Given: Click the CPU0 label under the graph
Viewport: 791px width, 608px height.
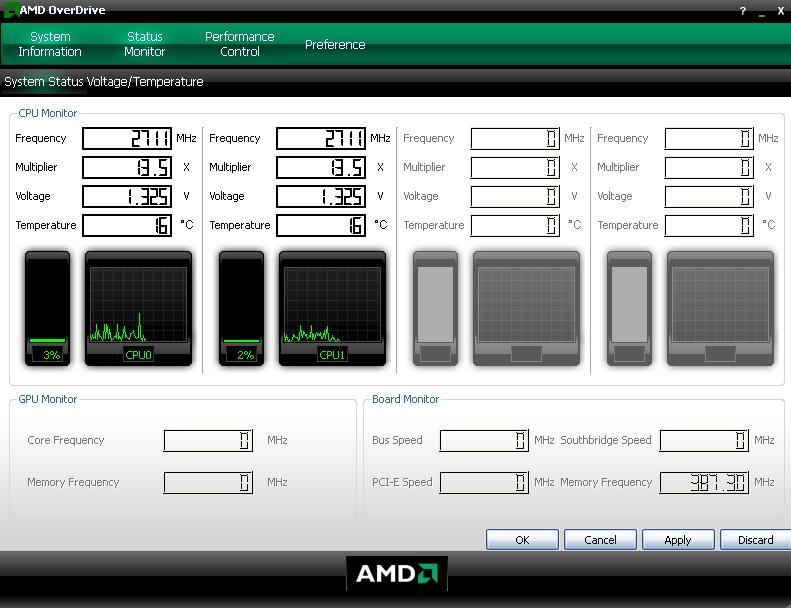Looking at the screenshot, I should [x=138, y=355].
